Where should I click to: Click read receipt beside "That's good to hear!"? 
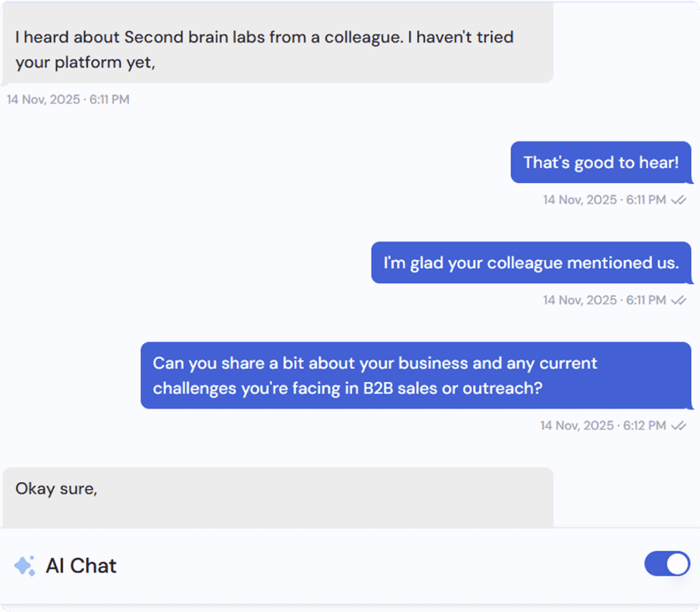678,200
